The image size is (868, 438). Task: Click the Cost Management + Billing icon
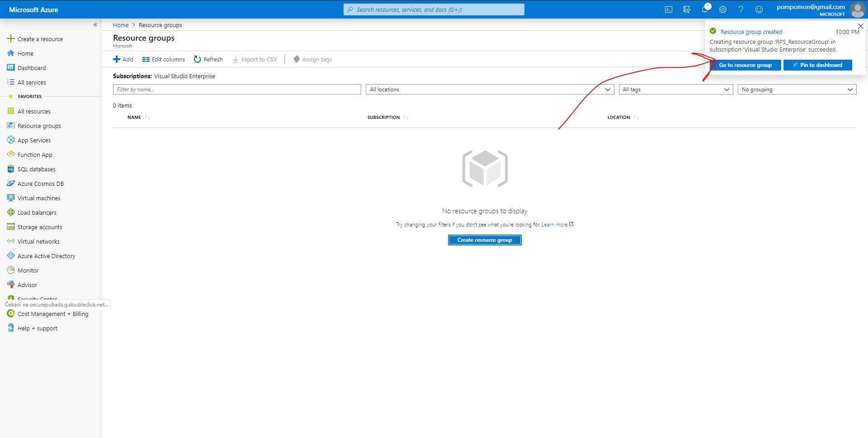(x=11, y=313)
